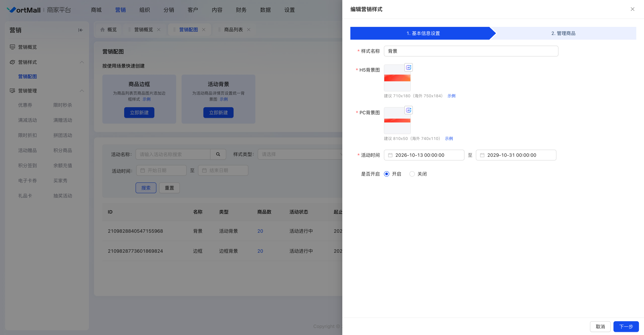
Task: Click the 营销样式 palette icon
Action: (12, 62)
